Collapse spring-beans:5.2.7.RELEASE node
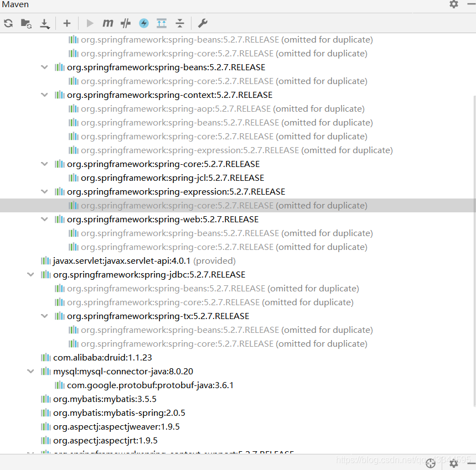476x470 pixels. click(44, 67)
